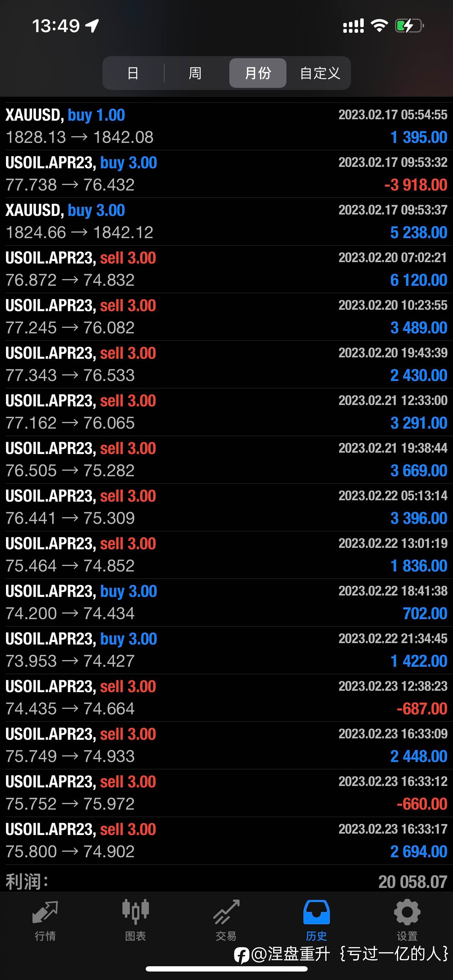Select the 月份 month period segment

(x=258, y=73)
